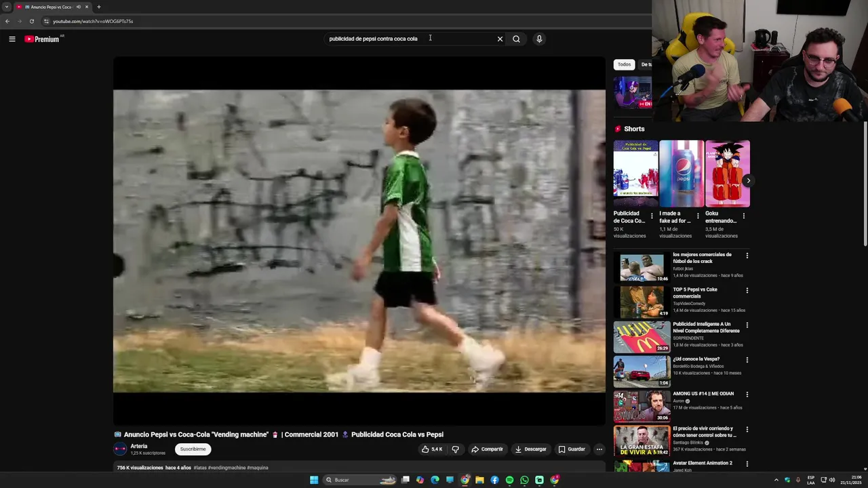Open Microsoft Edge from the taskbar
Viewport: 868px width, 488px height.
435,480
